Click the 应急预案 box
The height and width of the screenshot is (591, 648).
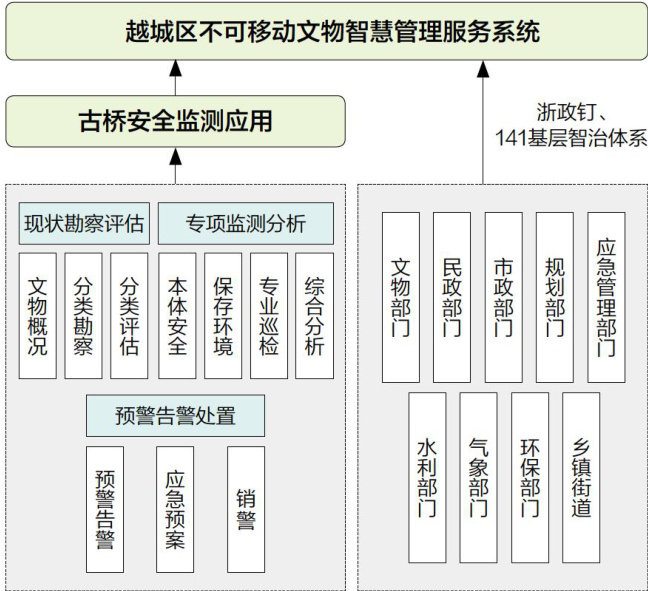click(175, 509)
